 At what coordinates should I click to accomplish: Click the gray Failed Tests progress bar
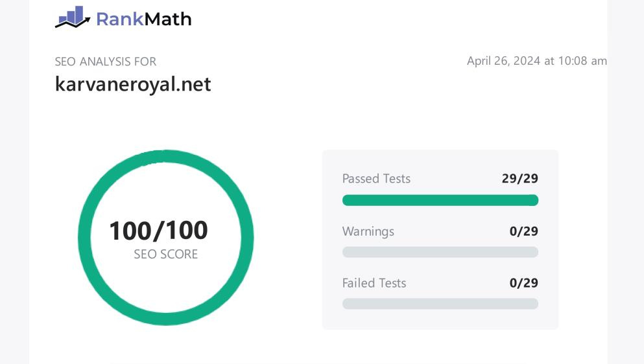click(x=440, y=304)
